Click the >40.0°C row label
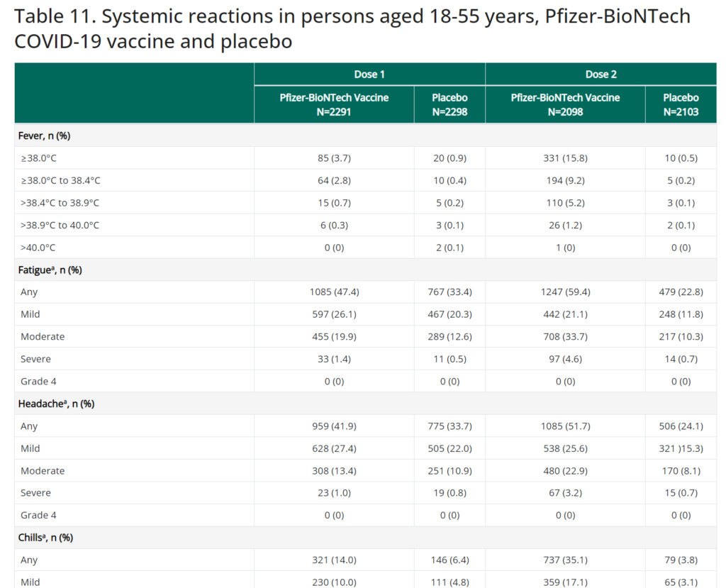This screenshot has width=726, height=588. tap(38, 248)
